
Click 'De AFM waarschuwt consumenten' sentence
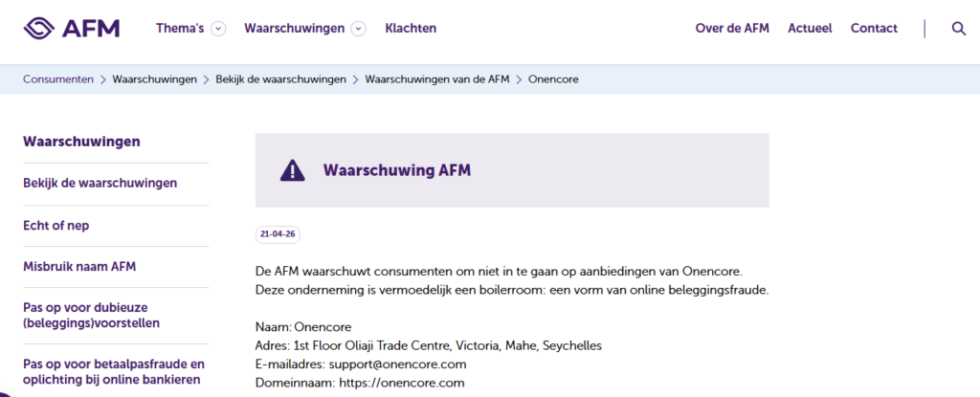499,272
